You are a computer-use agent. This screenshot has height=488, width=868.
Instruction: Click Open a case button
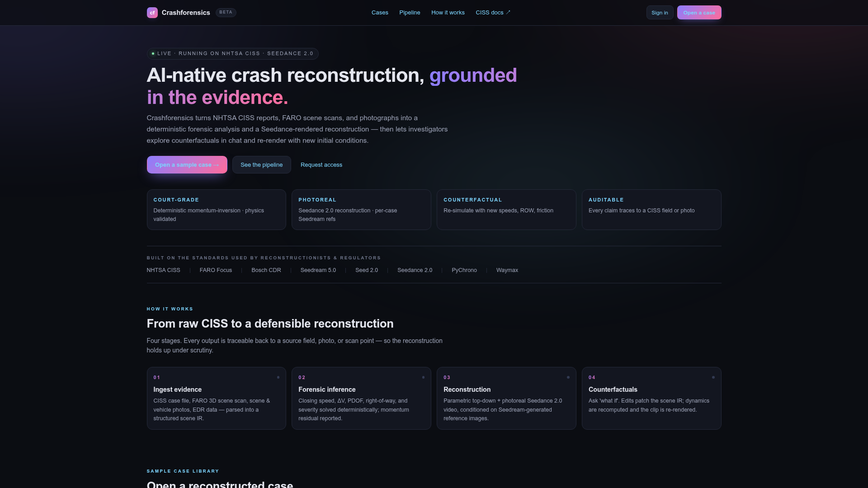pos(699,13)
